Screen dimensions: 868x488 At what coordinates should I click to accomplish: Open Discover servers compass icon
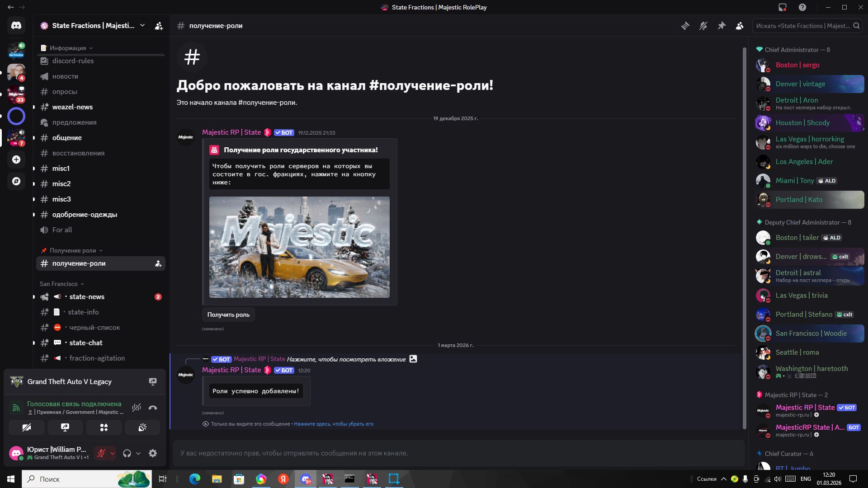click(16, 181)
